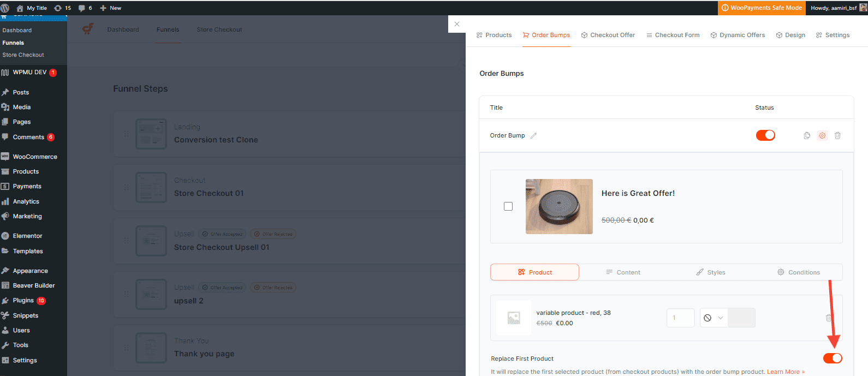Open the comments bubble in admin bar
Viewport: 868px width, 376px height.
click(85, 8)
